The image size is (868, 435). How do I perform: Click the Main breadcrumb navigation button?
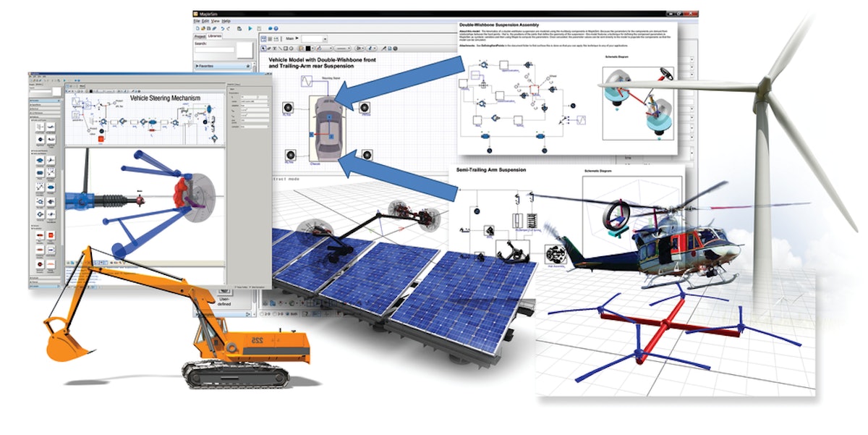[289, 38]
